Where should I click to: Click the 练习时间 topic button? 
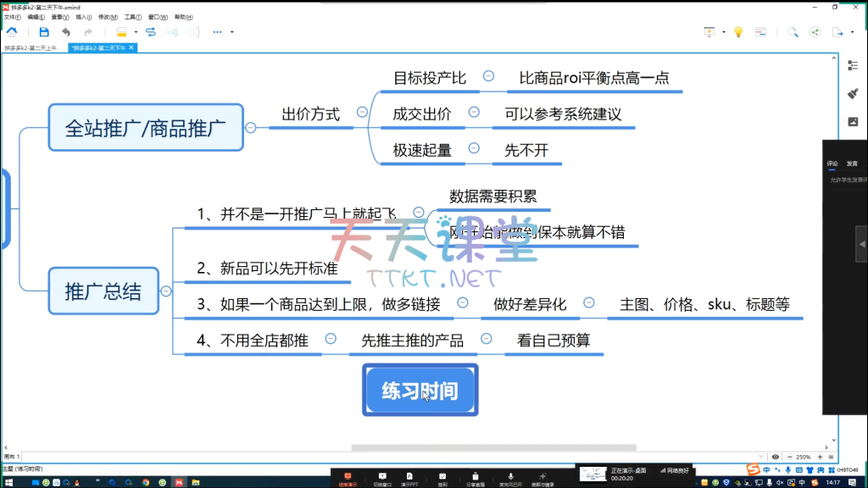point(420,390)
